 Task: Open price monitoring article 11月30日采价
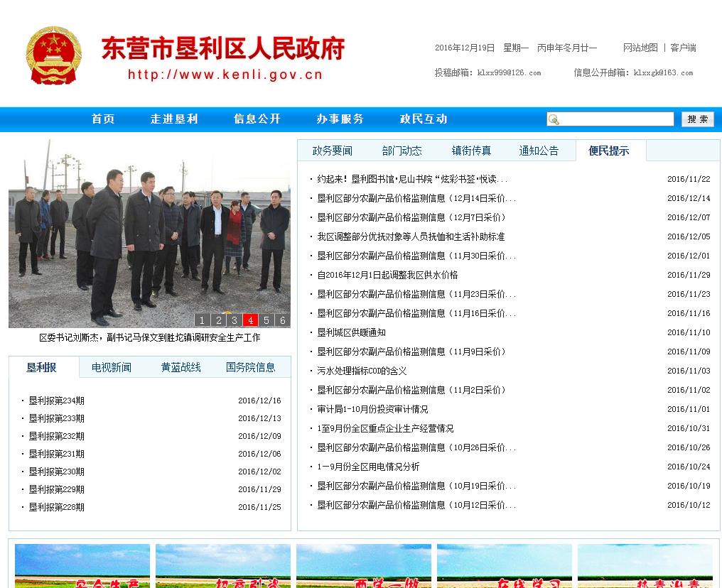point(416,256)
